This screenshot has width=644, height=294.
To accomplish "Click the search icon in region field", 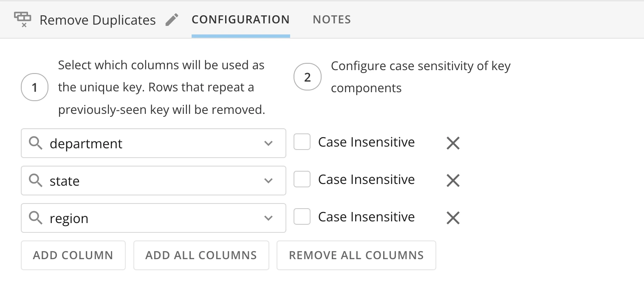I will [36, 218].
